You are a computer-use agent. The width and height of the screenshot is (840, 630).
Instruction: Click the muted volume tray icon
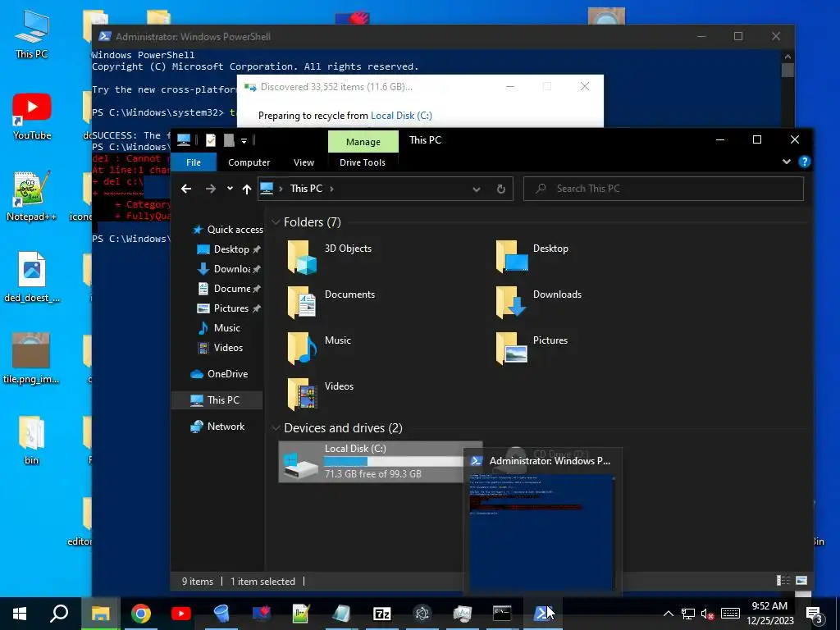708,614
